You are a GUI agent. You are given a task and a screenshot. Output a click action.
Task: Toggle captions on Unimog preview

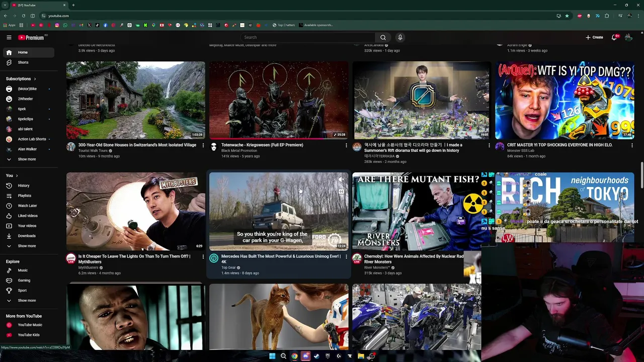(341, 192)
